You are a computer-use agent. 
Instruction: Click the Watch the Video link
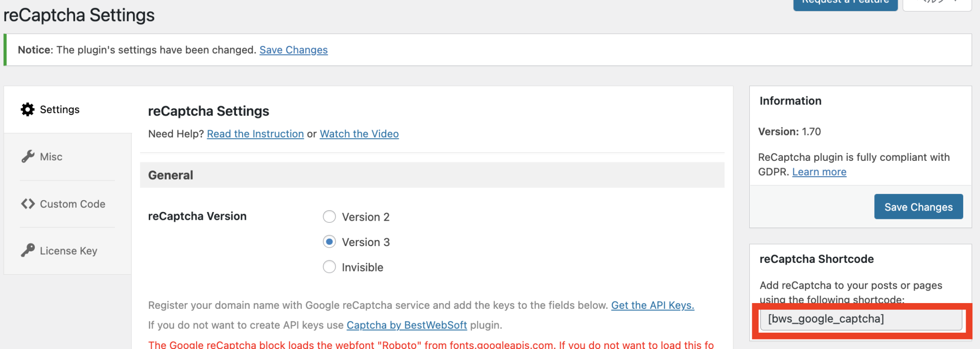[x=359, y=134]
